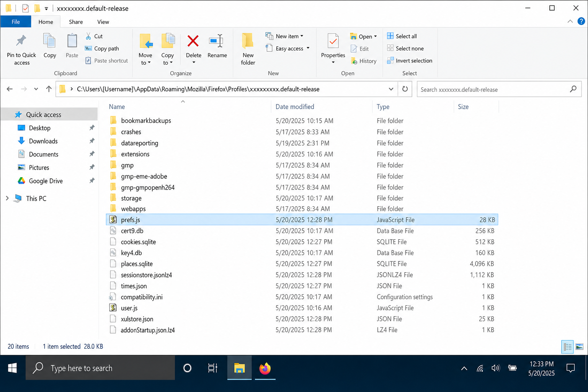Screen dimensions: 588x392
Task: Click the Rename ribbon icon
Action: 216,41
